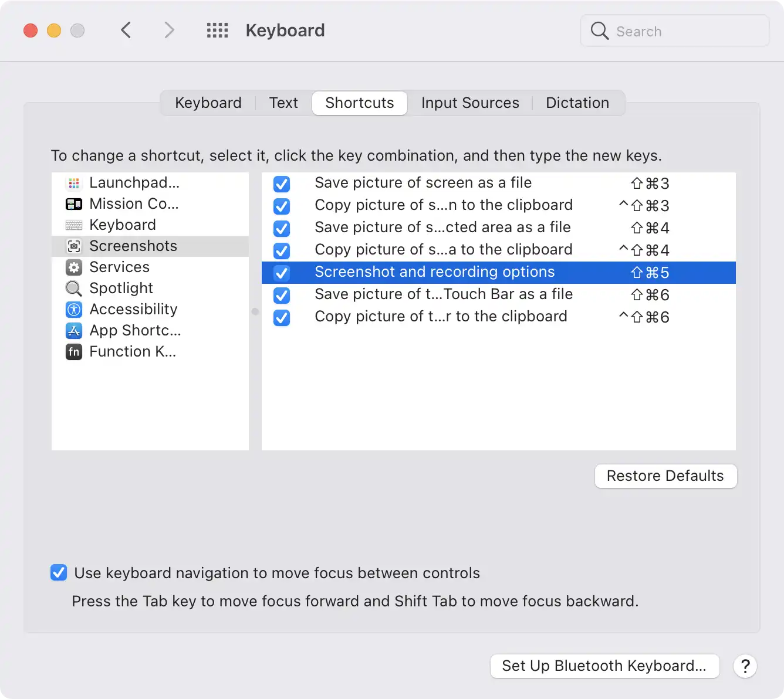Viewport: 784px width, 699px height.
Task: Disable the ⌃⇧⌘6 Touch Bar clipboard checkbox
Action: [282, 318]
